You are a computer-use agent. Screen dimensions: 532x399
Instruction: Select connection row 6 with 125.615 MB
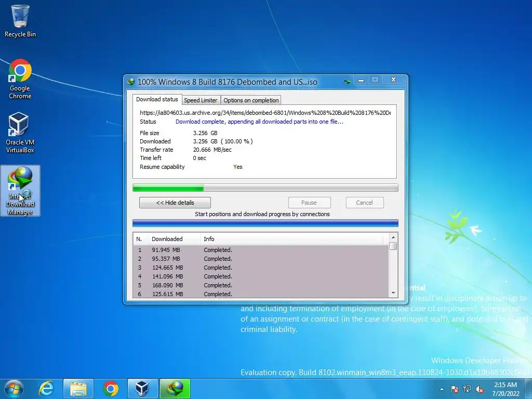pos(261,294)
